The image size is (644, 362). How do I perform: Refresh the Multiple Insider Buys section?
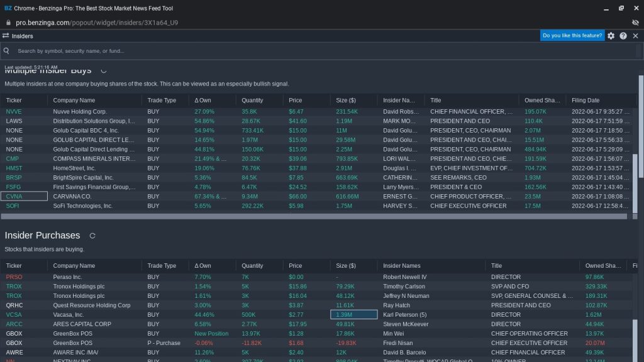[104, 70]
